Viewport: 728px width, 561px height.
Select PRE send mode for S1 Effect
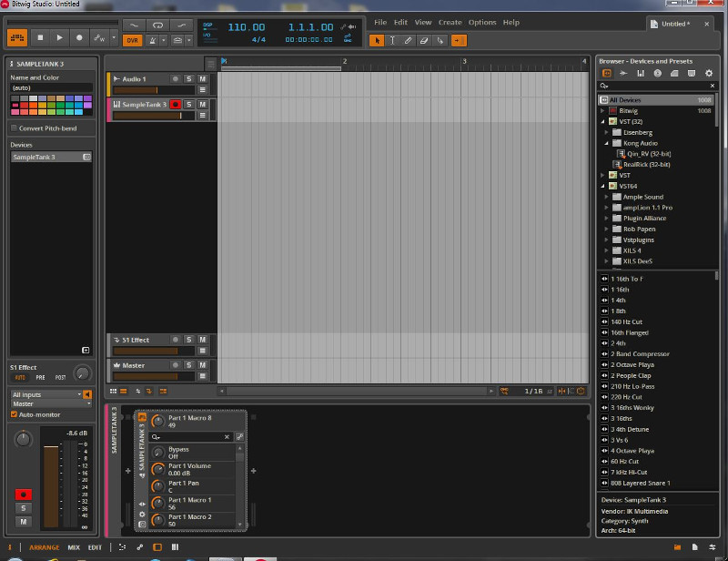tap(40, 377)
